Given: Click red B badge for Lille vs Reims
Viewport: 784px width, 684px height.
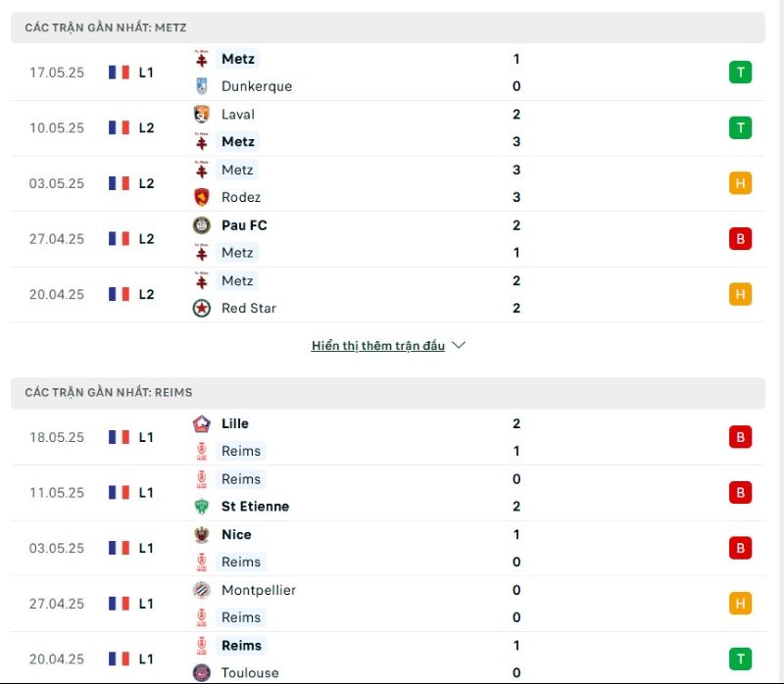Looking at the screenshot, I should click(740, 437).
